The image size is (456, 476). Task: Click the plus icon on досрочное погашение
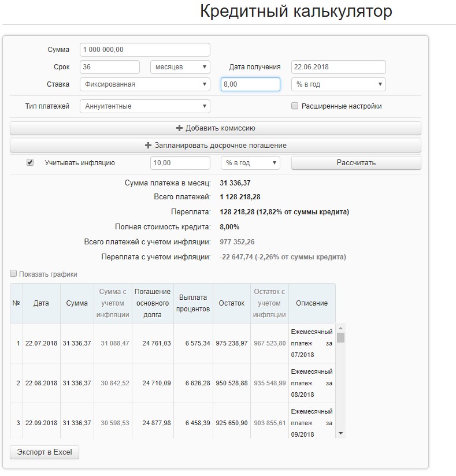[148, 146]
